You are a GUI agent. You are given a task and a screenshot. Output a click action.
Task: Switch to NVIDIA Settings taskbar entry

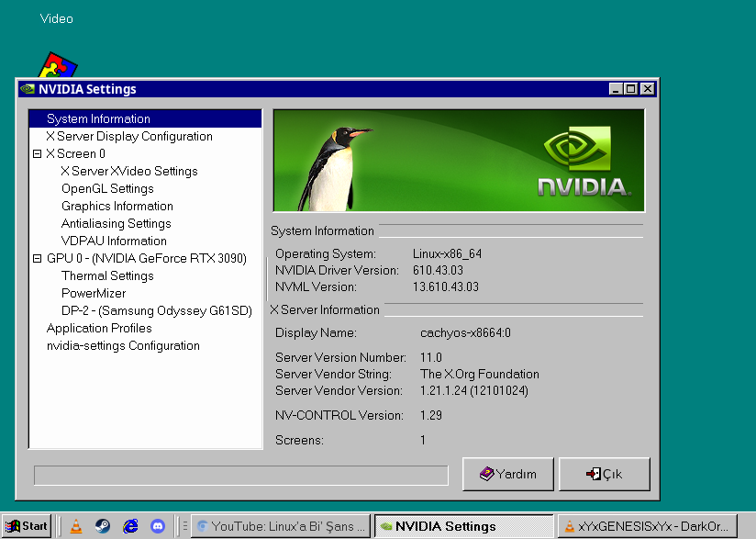(x=464, y=526)
